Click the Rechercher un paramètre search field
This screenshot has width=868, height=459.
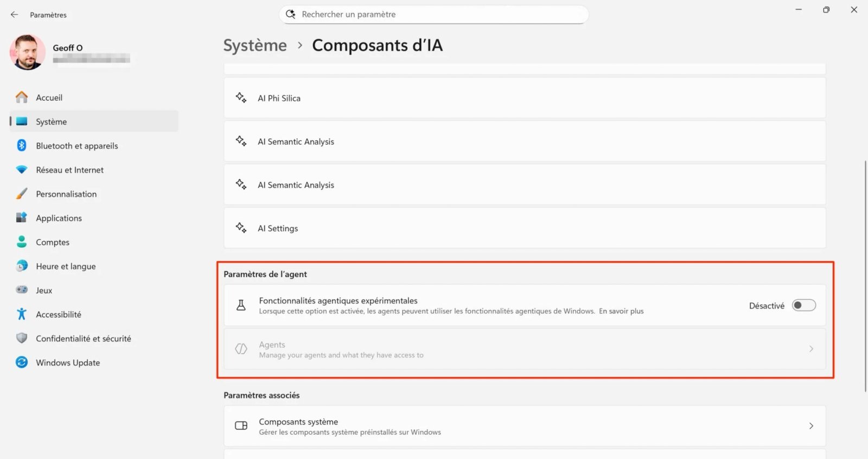434,15
